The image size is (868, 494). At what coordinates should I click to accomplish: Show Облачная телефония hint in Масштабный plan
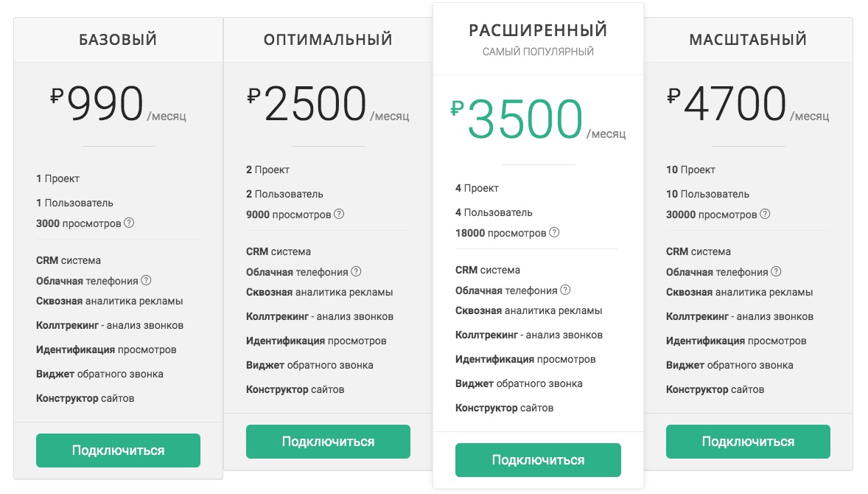[776, 271]
